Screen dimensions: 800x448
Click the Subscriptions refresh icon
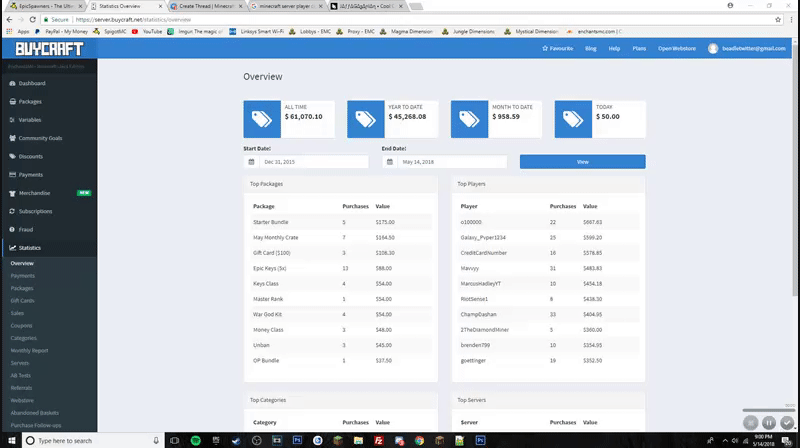[x=12, y=211]
